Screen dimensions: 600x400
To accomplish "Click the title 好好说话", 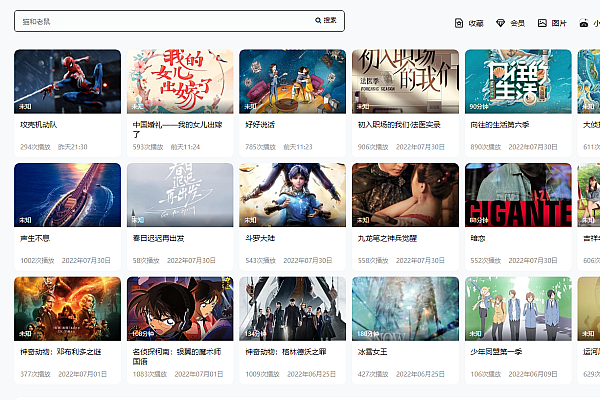I will 260,125.
